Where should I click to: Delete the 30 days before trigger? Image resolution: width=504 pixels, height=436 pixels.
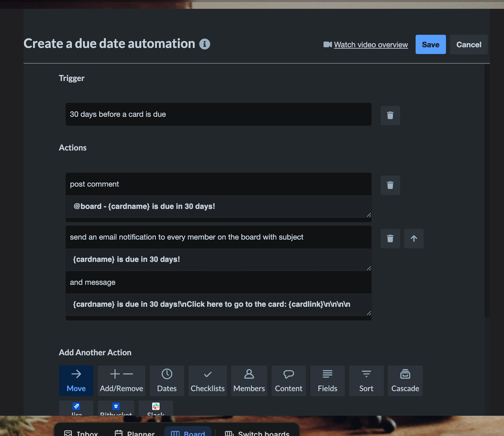pyautogui.click(x=390, y=116)
